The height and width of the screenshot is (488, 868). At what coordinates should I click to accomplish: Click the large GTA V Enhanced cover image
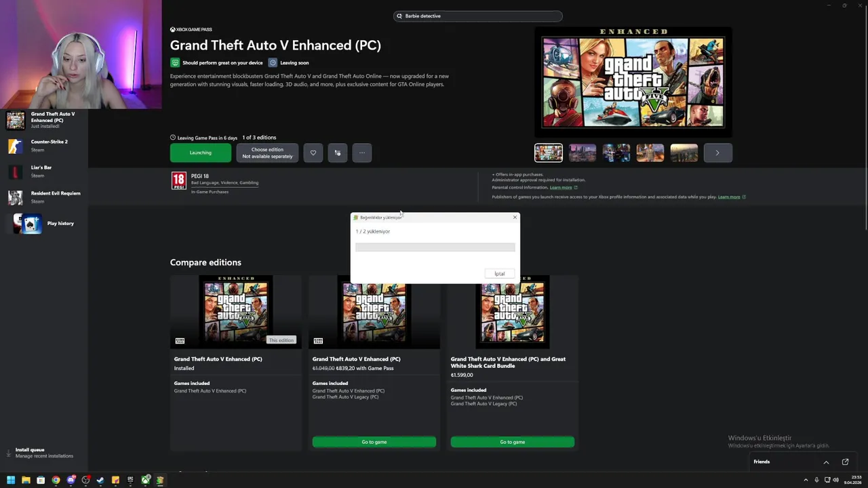(633, 81)
